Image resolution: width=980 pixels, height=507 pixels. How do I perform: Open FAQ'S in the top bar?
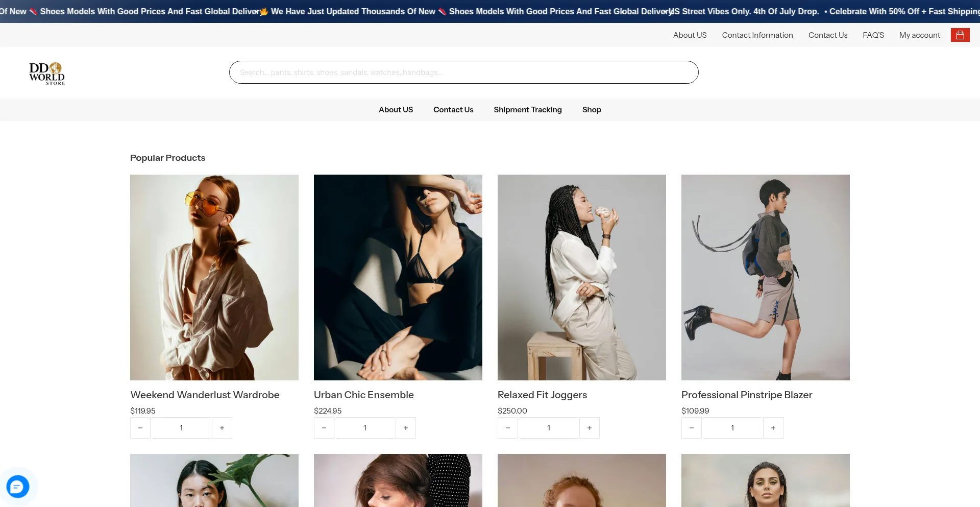[x=873, y=35]
